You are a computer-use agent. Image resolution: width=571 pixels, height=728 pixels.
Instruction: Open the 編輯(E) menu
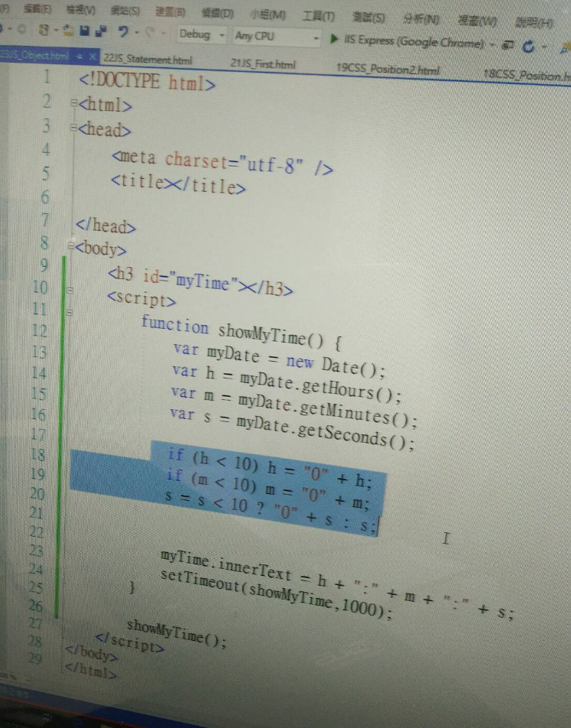[37, 8]
